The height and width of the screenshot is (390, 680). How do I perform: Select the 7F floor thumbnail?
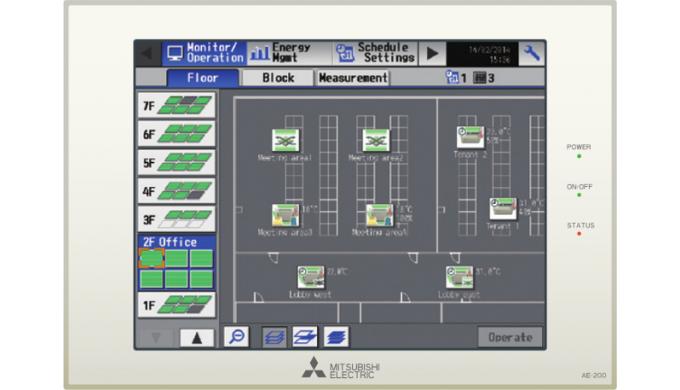tap(177, 105)
